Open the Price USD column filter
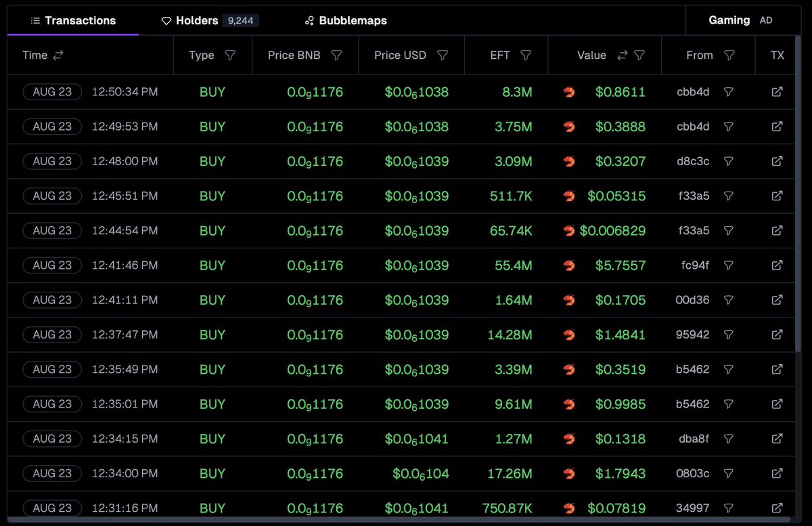This screenshot has height=526, width=812. coord(443,56)
